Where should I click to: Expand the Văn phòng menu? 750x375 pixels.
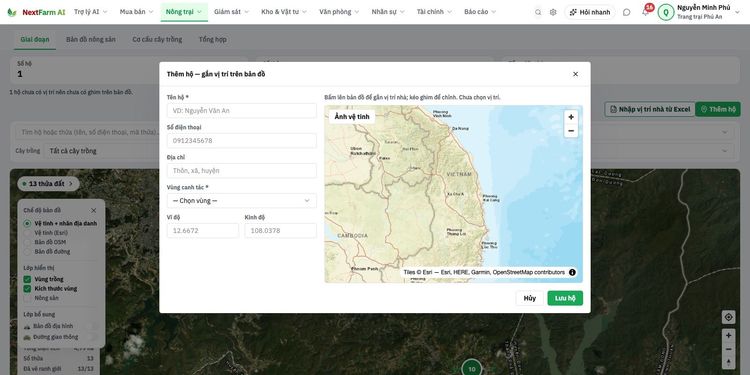(x=339, y=12)
